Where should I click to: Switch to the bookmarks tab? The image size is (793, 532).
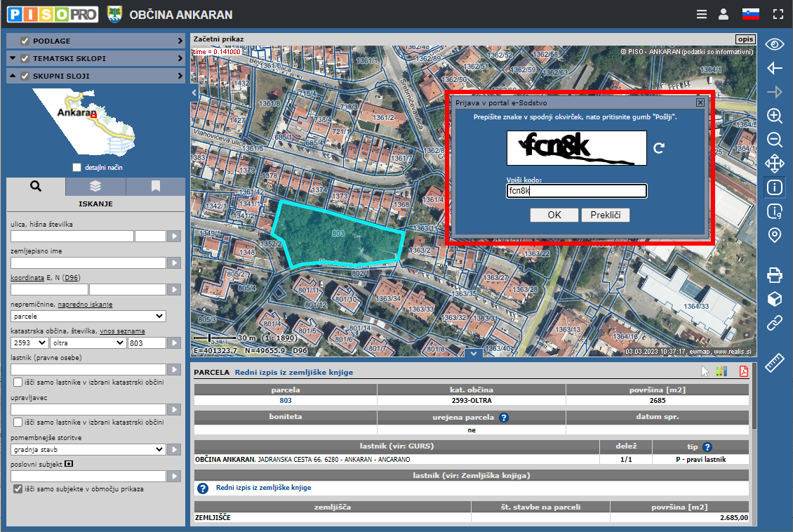pos(155,186)
